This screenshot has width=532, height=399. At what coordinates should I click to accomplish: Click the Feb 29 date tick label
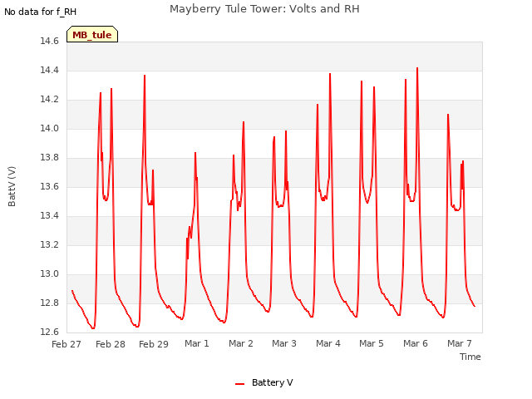click(x=154, y=344)
